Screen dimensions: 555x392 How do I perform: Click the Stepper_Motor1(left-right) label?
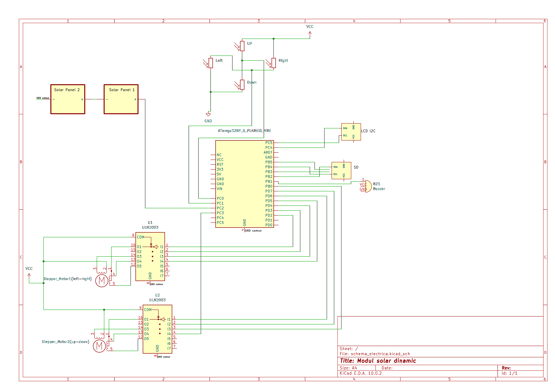coord(67,279)
